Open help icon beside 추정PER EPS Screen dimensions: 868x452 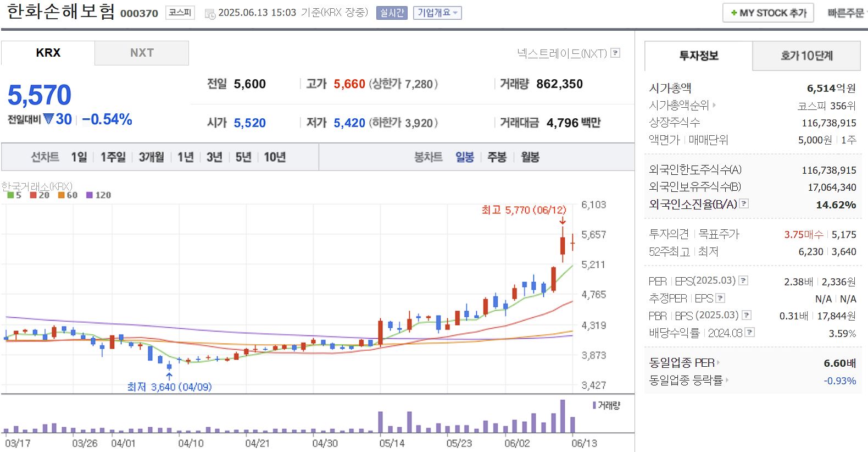[720, 298]
